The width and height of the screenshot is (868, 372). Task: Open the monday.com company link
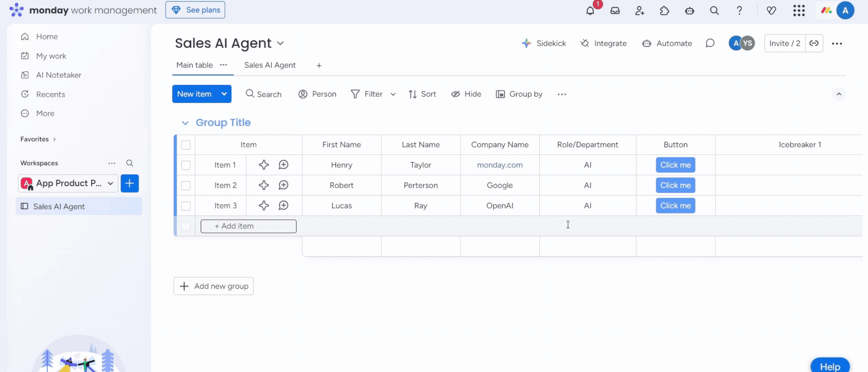coord(499,165)
